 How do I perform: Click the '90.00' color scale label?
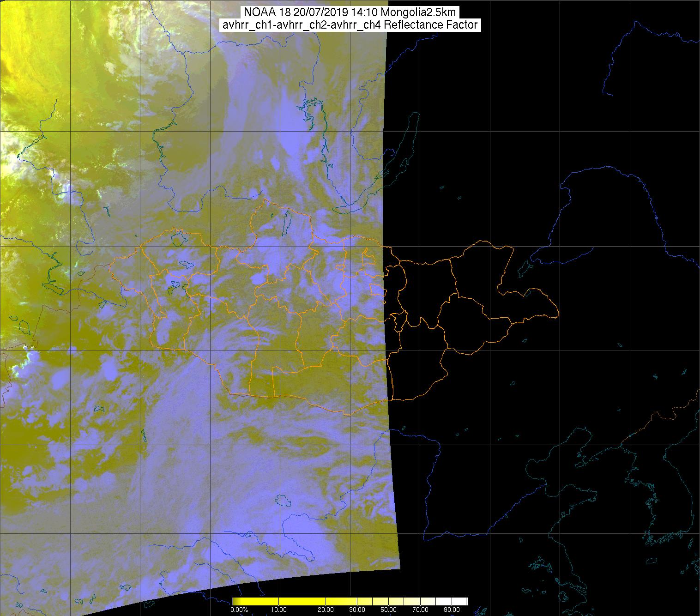click(x=451, y=610)
